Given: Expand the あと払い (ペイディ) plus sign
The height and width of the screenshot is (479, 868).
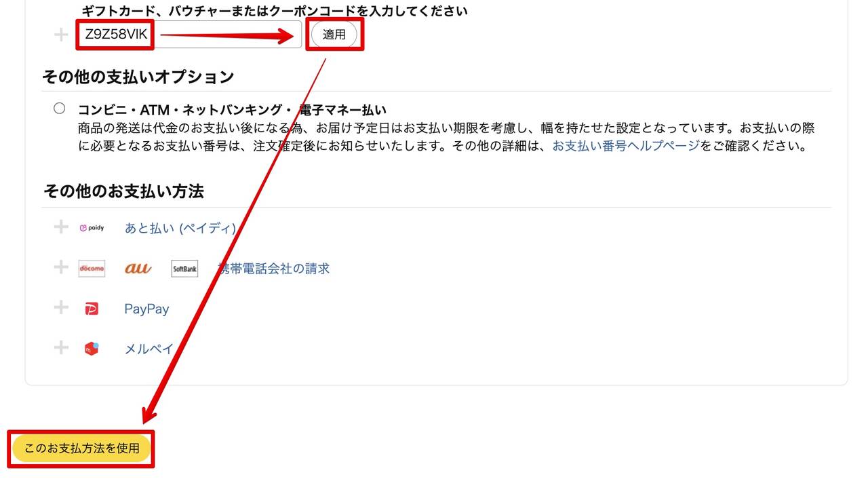Looking at the screenshot, I should tap(61, 227).
